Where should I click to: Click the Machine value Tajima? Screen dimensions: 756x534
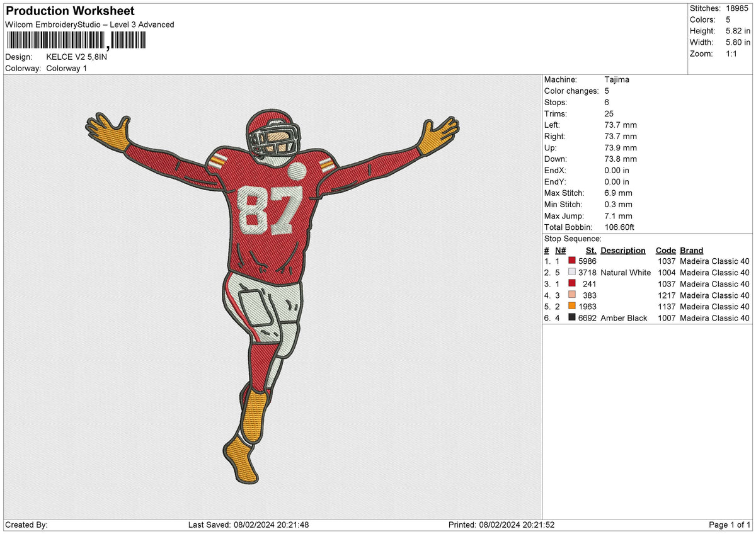pos(617,79)
